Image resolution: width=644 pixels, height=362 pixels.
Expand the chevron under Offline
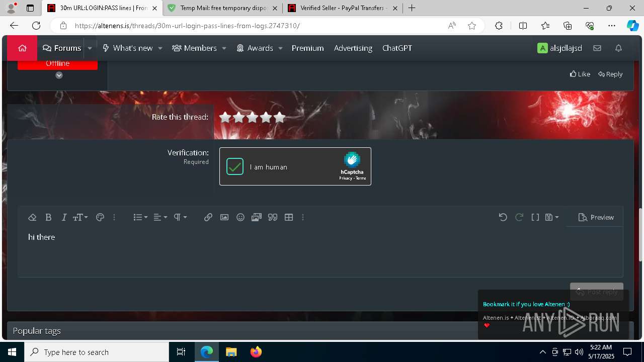pyautogui.click(x=59, y=75)
